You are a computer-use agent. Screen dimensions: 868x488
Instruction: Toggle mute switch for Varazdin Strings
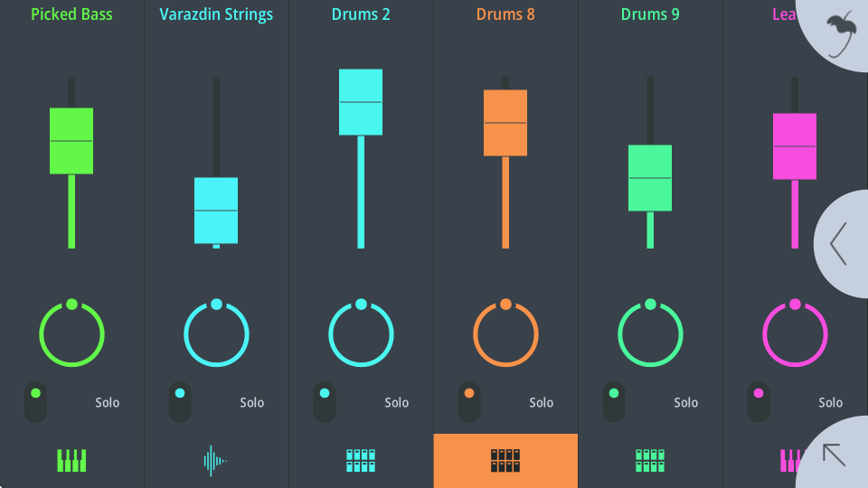click(x=180, y=402)
